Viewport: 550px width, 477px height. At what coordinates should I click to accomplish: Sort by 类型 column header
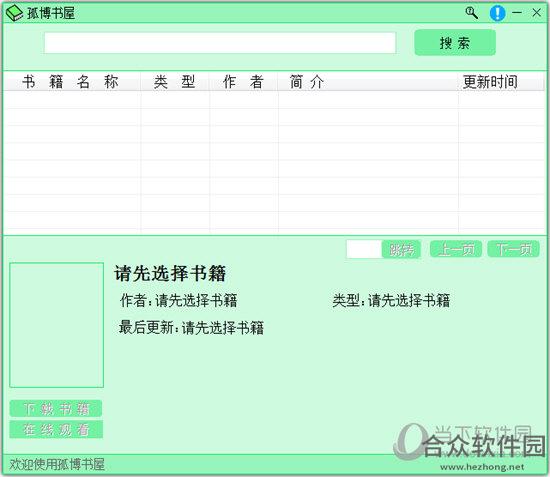(x=175, y=82)
